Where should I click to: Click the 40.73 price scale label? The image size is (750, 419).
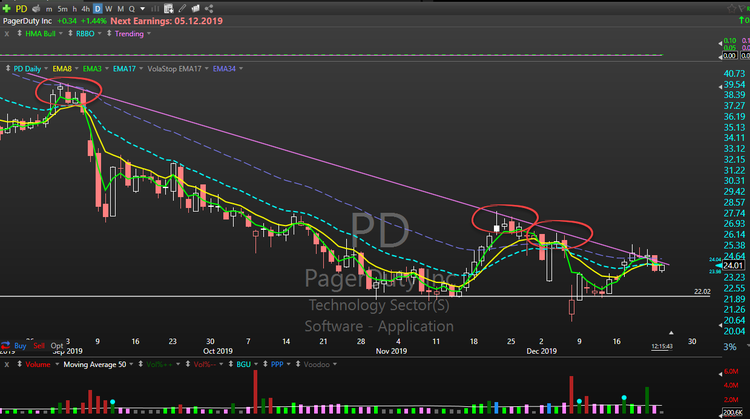[734, 74]
